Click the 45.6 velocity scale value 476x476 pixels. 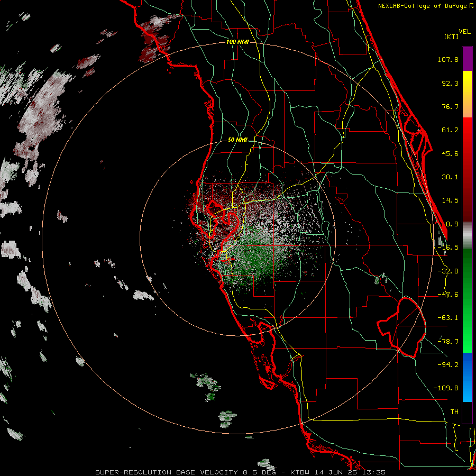[x=450, y=153]
